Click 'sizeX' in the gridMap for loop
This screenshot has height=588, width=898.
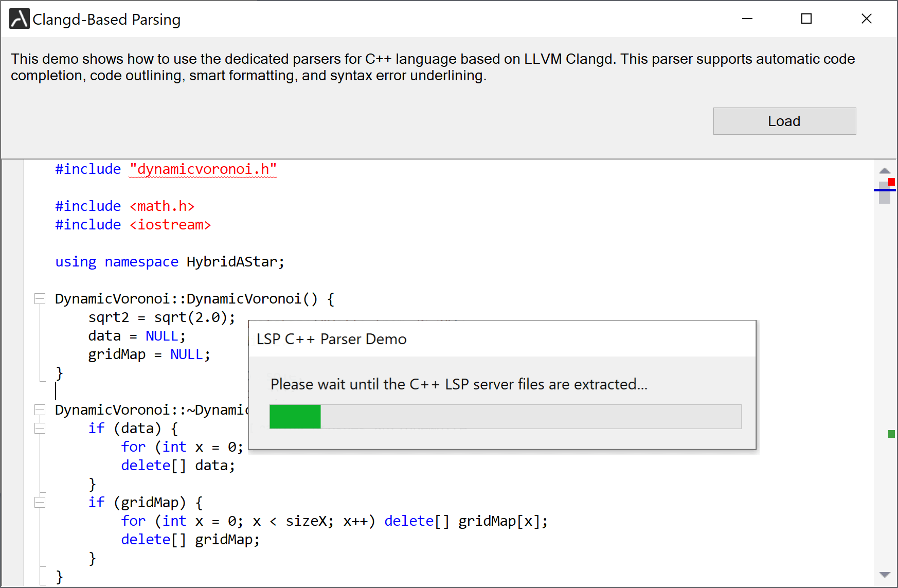(x=306, y=521)
